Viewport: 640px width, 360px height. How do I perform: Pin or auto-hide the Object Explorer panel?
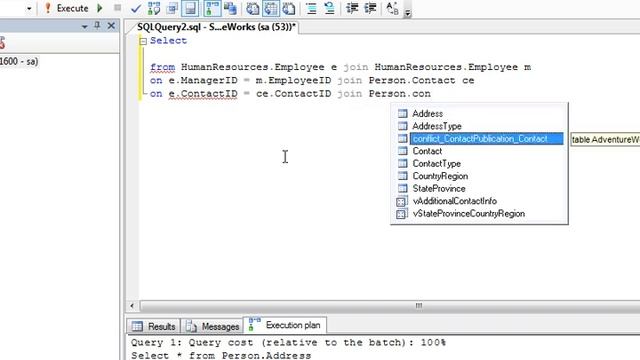[x=97, y=26]
